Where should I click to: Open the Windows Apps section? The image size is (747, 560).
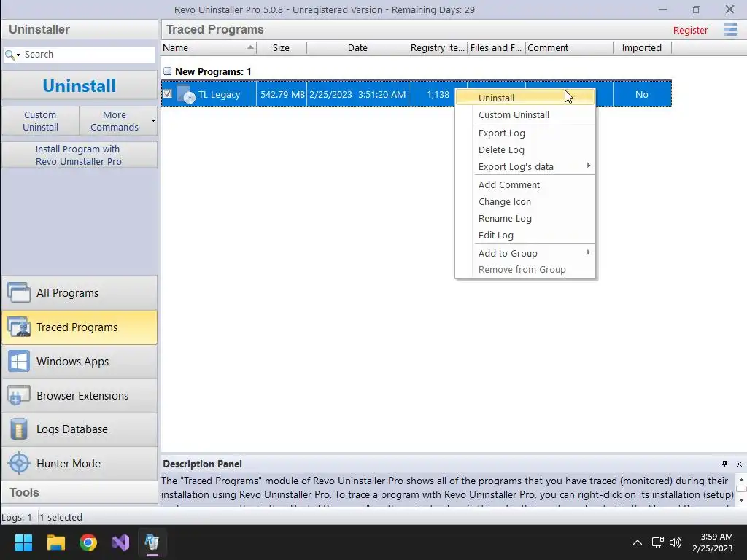tap(79, 362)
